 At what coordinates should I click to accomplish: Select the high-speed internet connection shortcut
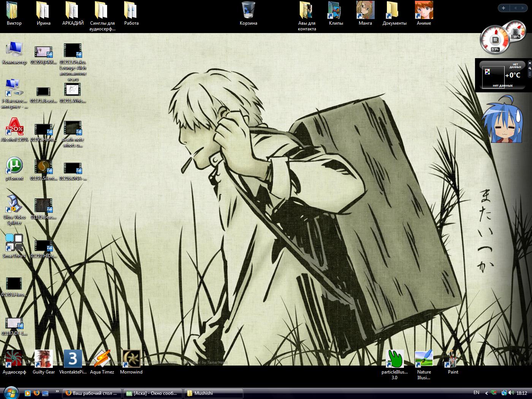click(x=14, y=94)
